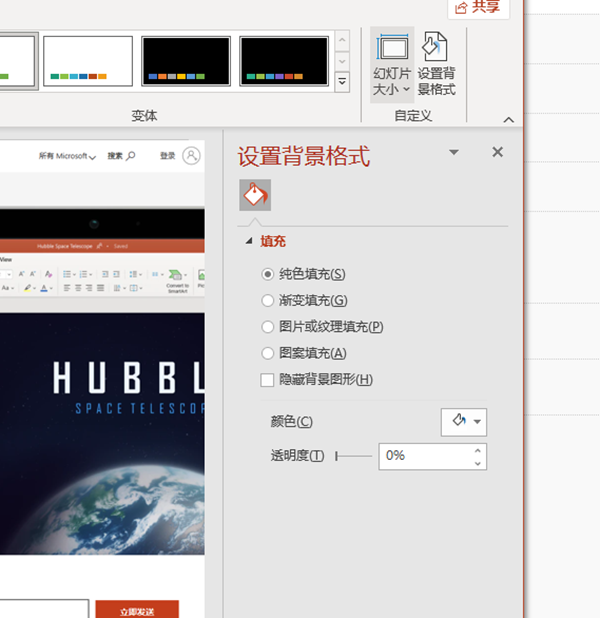The image size is (600, 618).
Task: Open the 颜色 fill color picker
Action: 464,422
